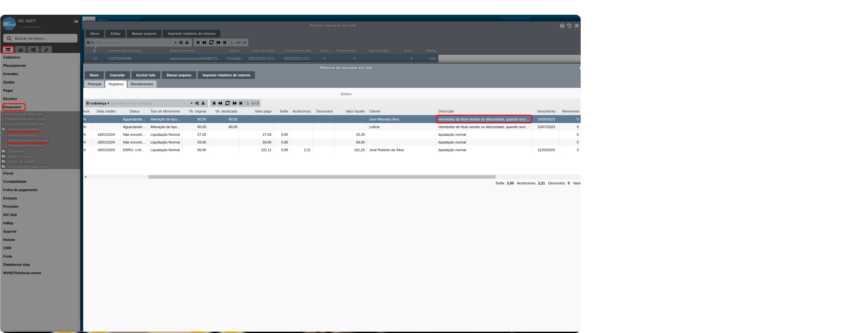Refresh the Boletos records grid
The width and height of the screenshot is (868, 333).
click(227, 103)
